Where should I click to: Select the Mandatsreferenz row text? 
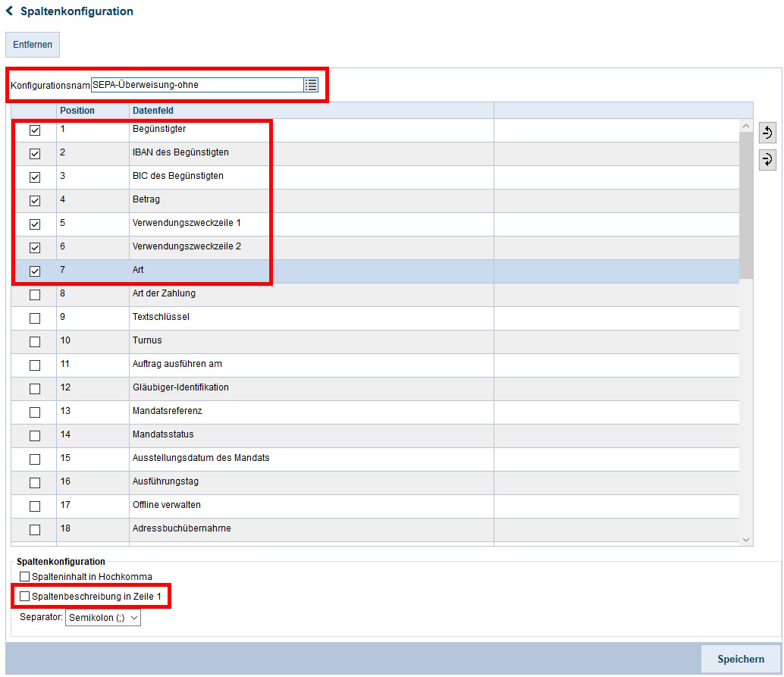[x=167, y=410]
